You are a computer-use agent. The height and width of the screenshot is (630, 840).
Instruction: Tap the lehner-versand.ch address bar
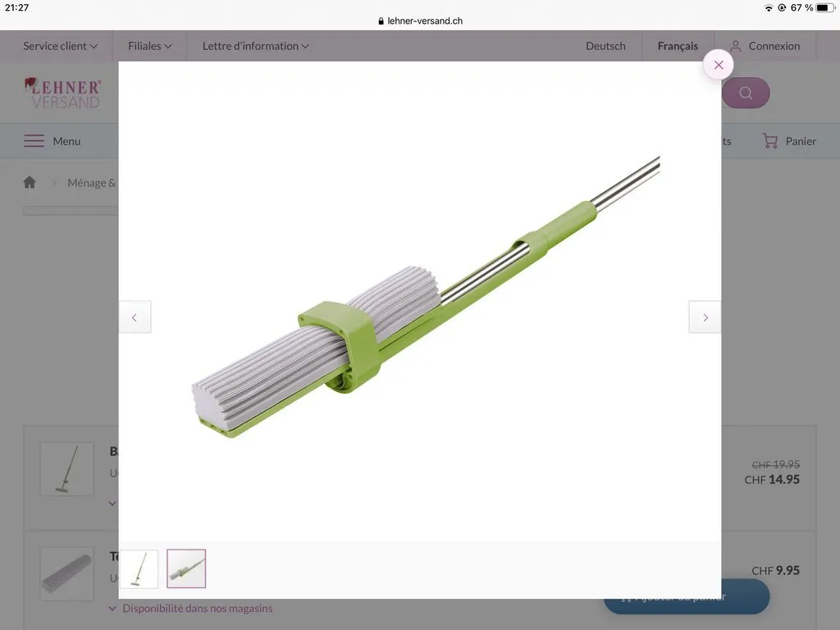tap(420, 21)
